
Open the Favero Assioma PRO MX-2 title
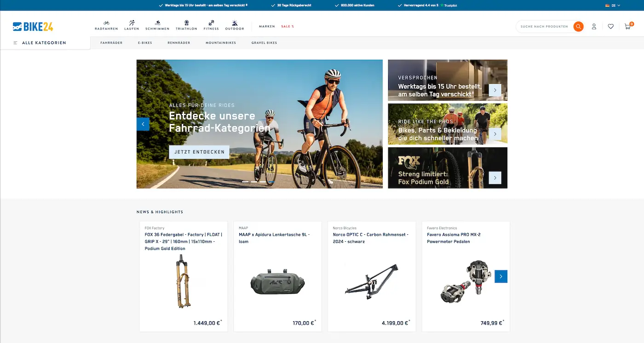tap(454, 238)
